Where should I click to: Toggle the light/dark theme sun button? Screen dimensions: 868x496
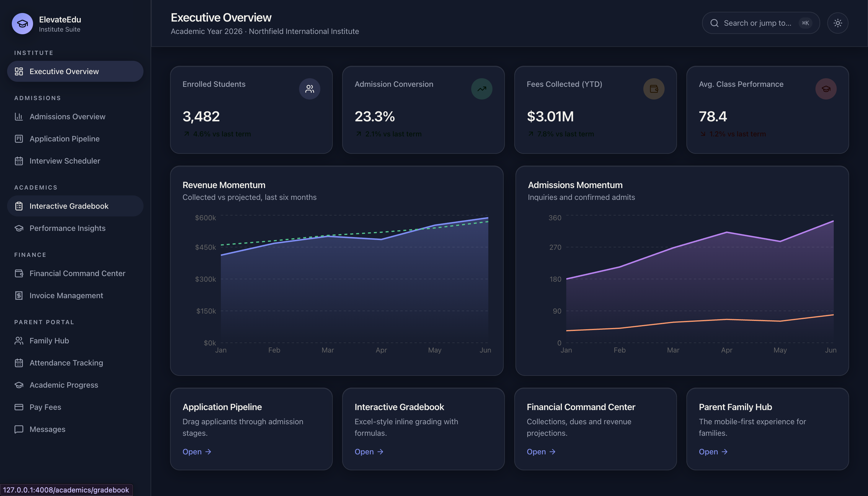point(838,23)
